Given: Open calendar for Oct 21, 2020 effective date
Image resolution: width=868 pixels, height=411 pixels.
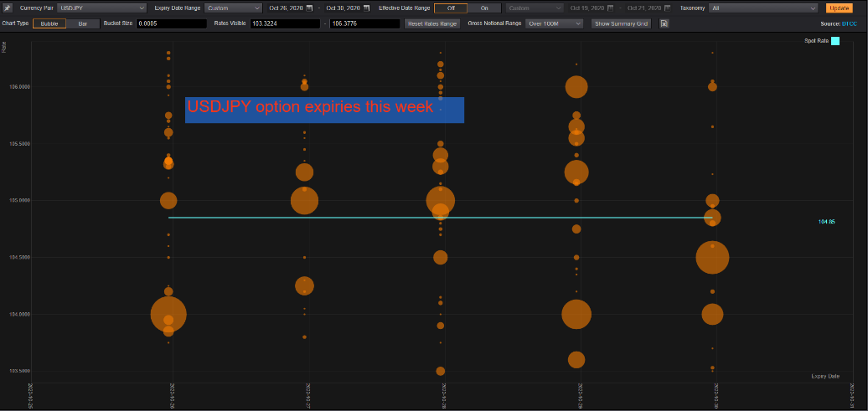Looking at the screenshot, I should [667, 8].
